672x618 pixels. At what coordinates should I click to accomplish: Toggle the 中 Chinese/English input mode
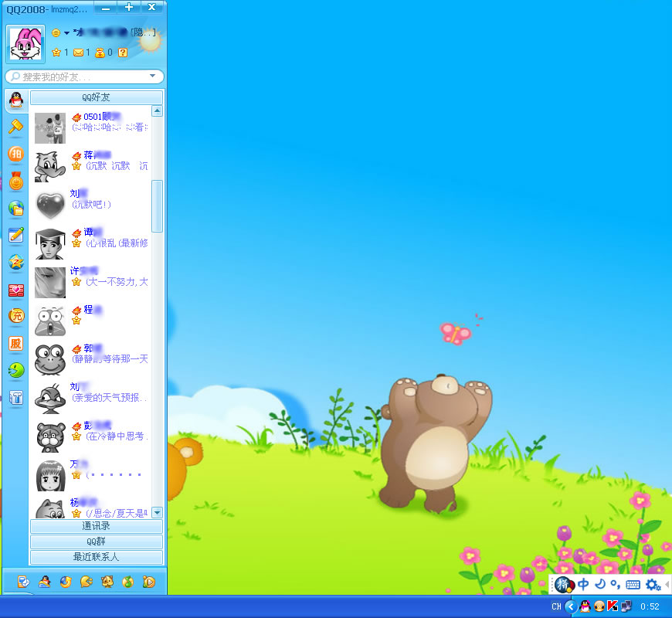pos(583,584)
